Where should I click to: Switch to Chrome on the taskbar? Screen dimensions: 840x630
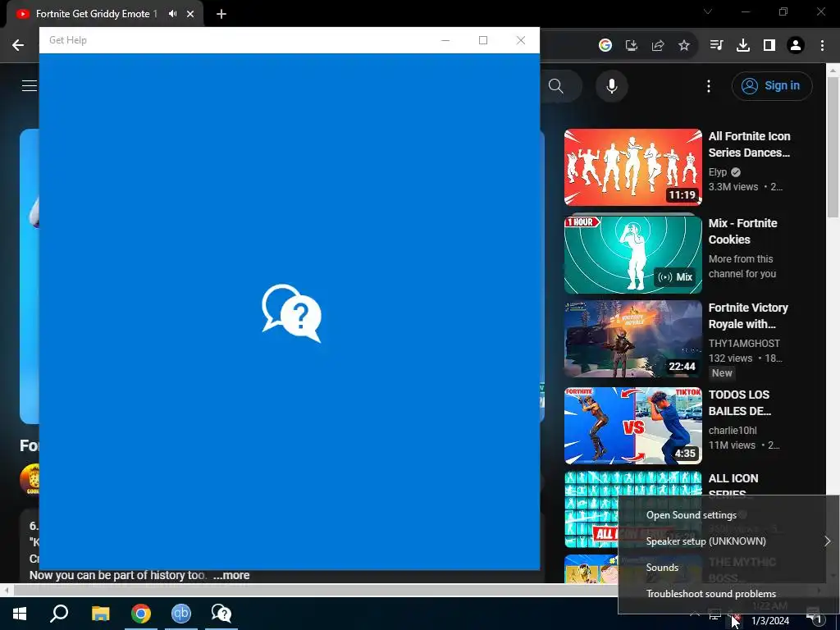pos(141,614)
